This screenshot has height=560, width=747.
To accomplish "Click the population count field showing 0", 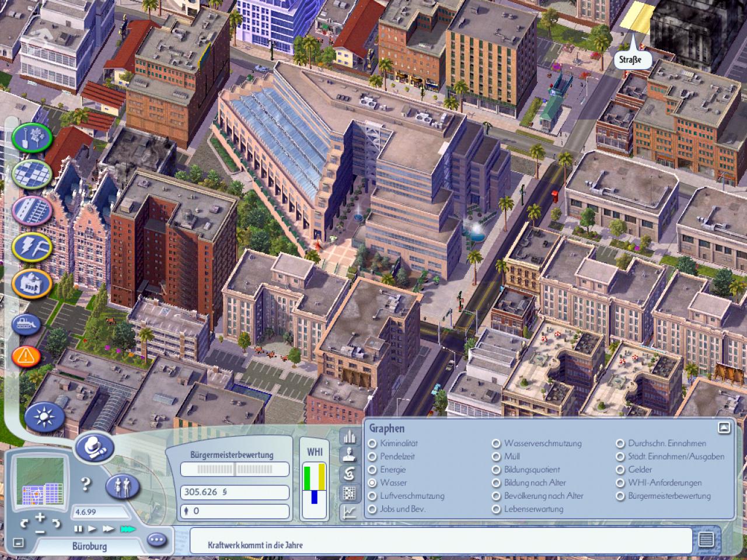I will point(235,511).
